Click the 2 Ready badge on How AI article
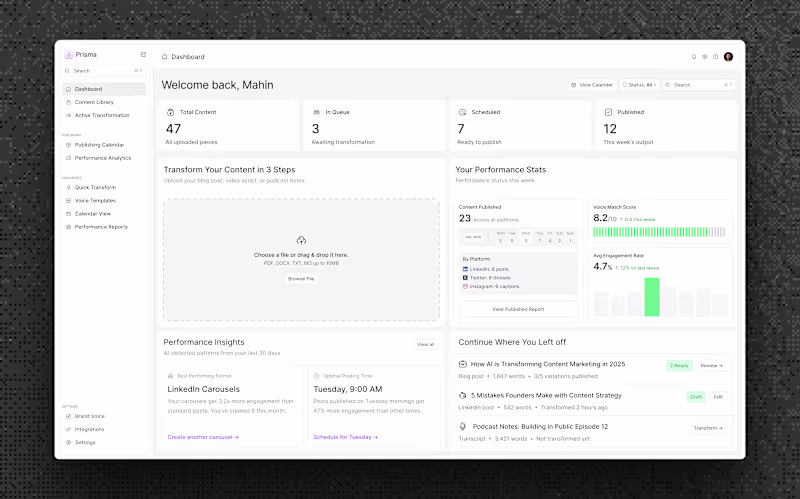This screenshot has width=800, height=499. pos(679,366)
